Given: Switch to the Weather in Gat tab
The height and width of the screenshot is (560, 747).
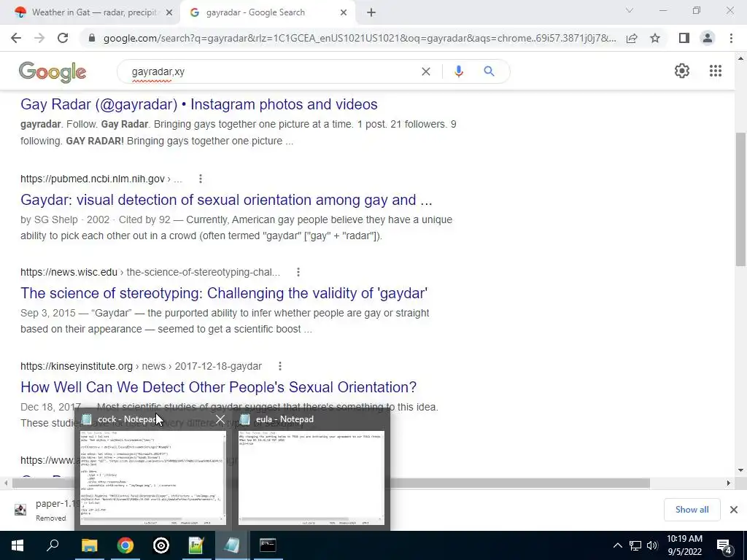Looking at the screenshot, I should click(94, 12).
